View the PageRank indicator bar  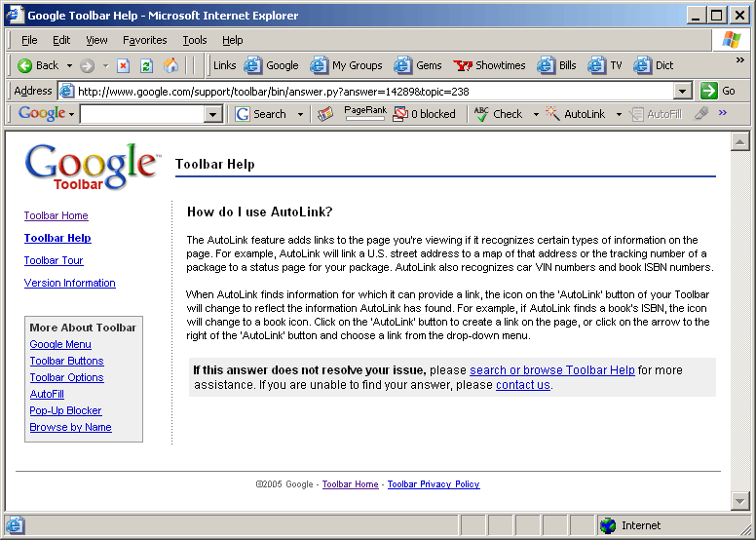tap(365, 114)
